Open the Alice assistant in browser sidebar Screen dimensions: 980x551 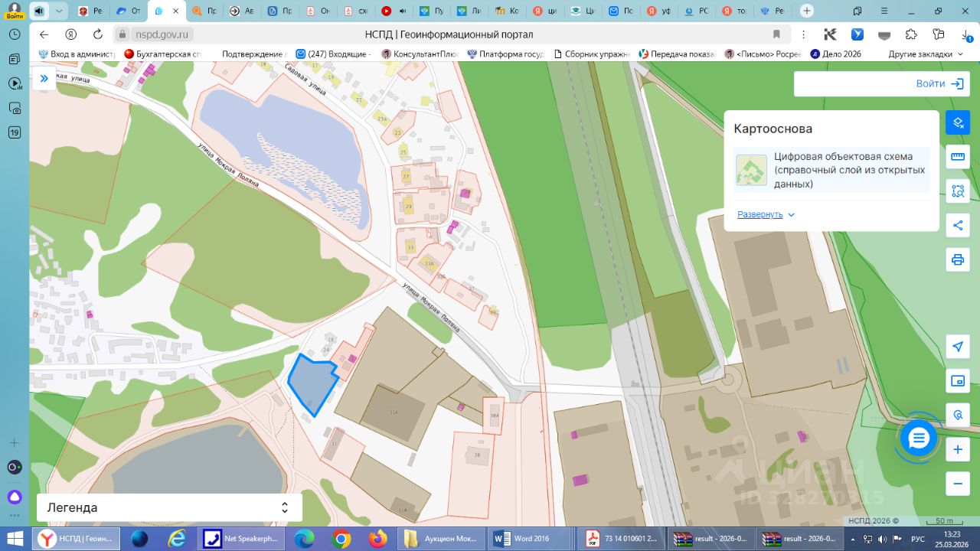pos(15,497)
